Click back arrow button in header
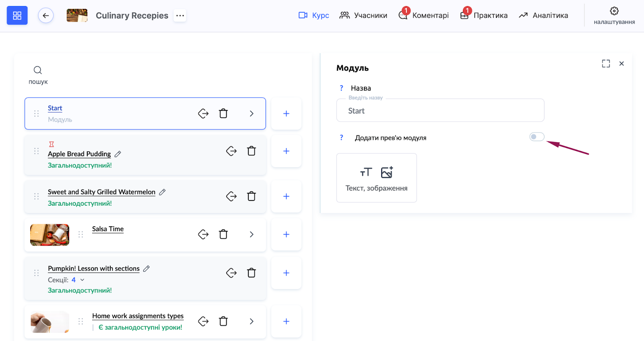644x341 pixels. pyautogui.click(x=46, y=16)
